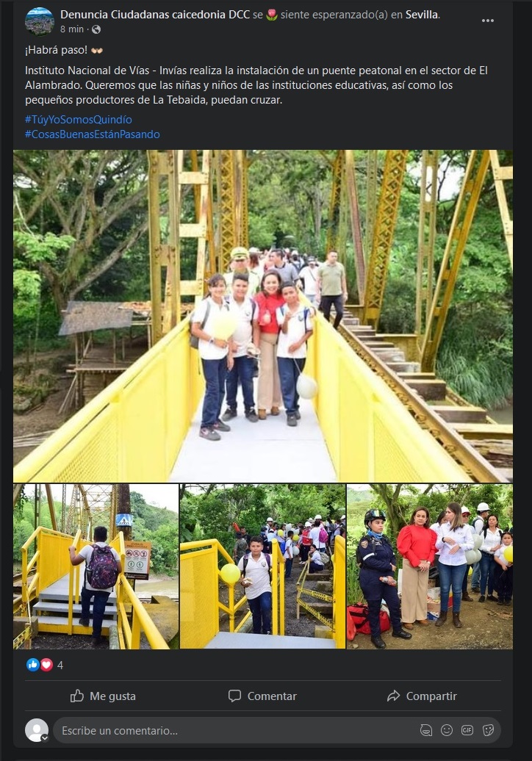
Task: Click the blue like reaction icon
Action: [32, 665]
